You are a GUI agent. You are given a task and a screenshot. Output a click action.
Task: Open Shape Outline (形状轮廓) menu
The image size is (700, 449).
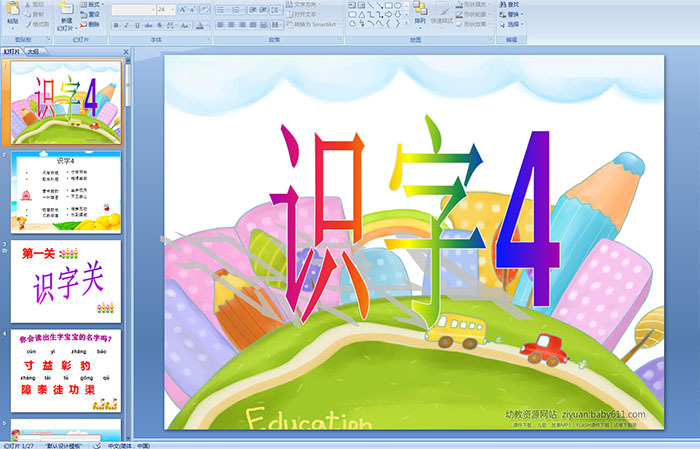click(x=473, y=14)
